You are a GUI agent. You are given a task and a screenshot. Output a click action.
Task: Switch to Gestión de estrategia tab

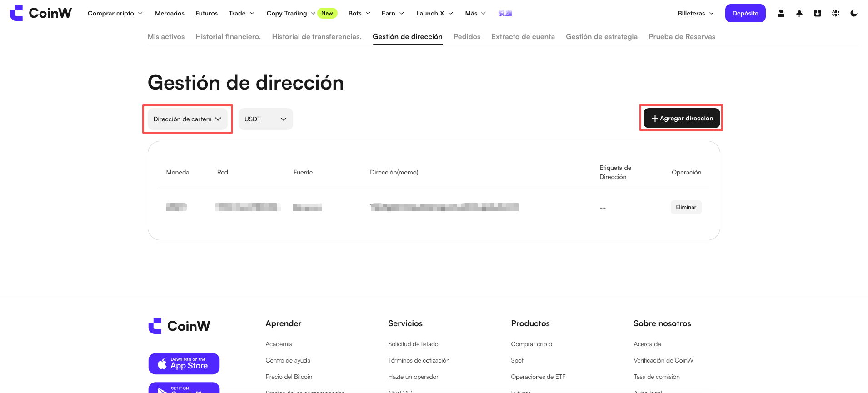(602, 37)
